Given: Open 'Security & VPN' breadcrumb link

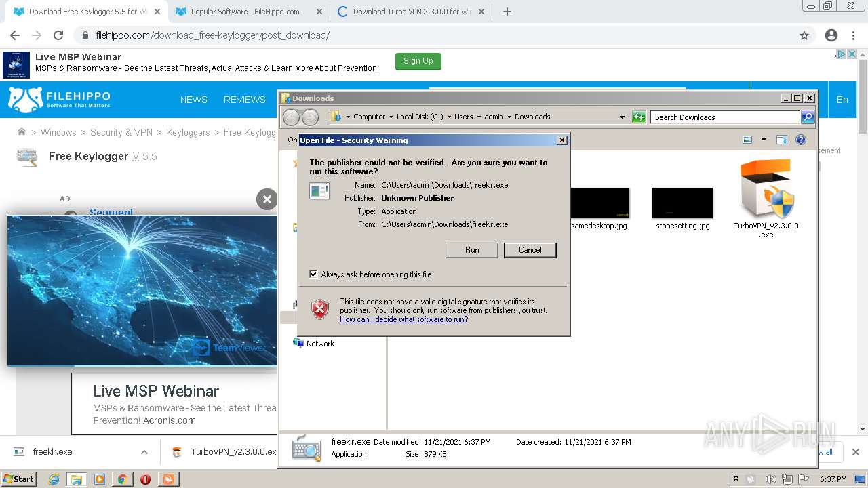Looking at the screenshot, I should coord(121,132).
